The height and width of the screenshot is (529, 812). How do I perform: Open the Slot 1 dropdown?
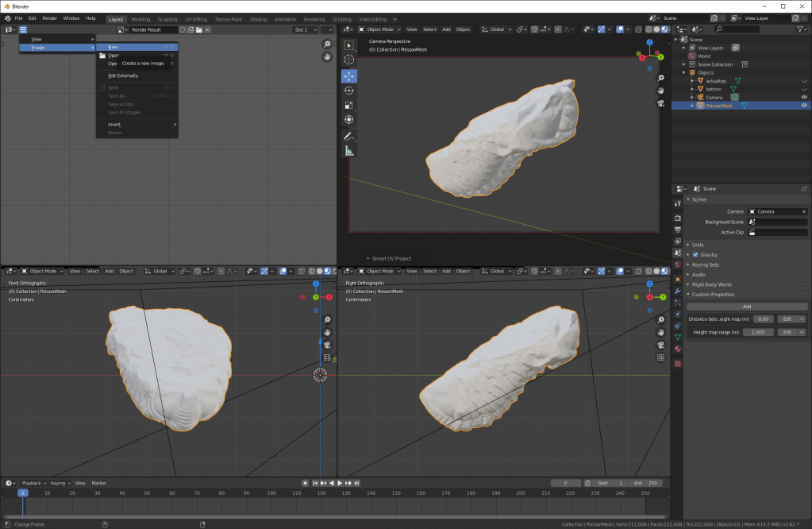[x=304, y=29]
